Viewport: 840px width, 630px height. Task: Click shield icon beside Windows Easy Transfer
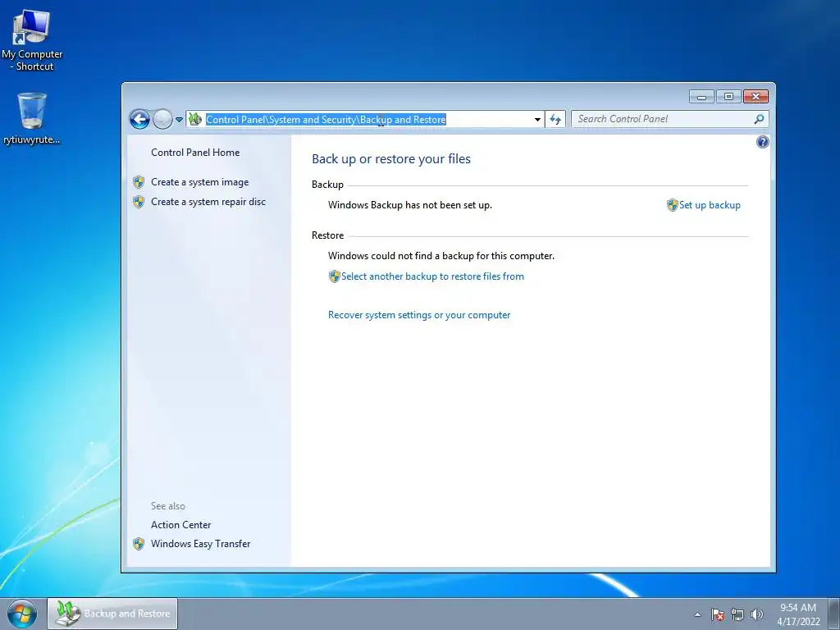pos(138,544)
